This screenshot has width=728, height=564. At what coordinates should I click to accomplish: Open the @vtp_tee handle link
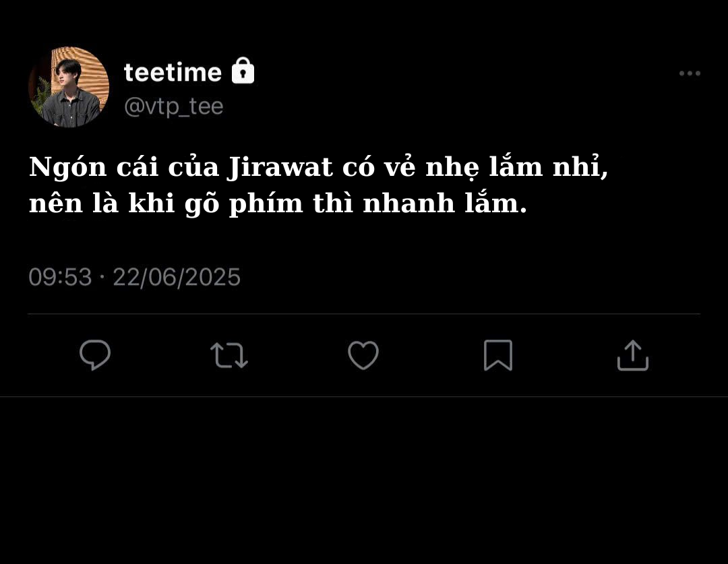coord(174,106)
